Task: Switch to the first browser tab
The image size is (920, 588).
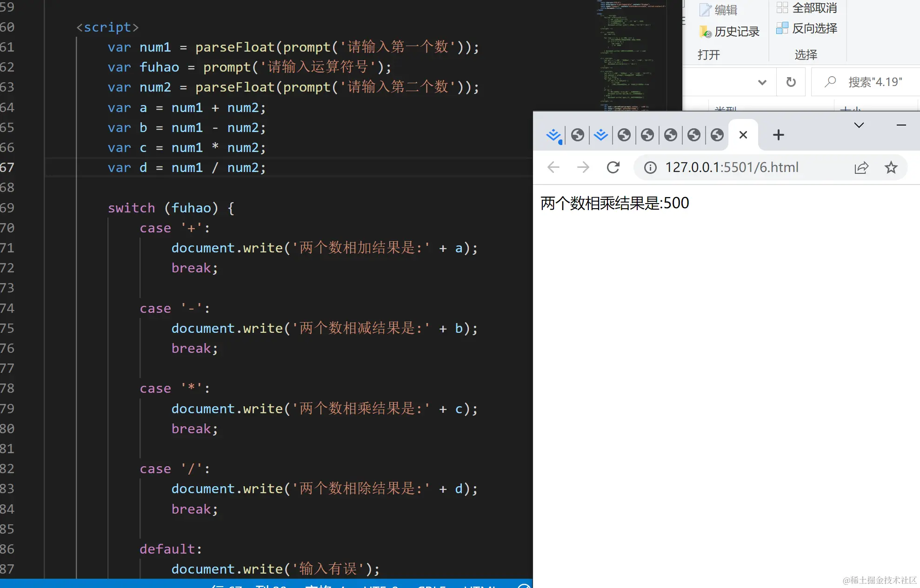Action: click(x=553, y=135)
